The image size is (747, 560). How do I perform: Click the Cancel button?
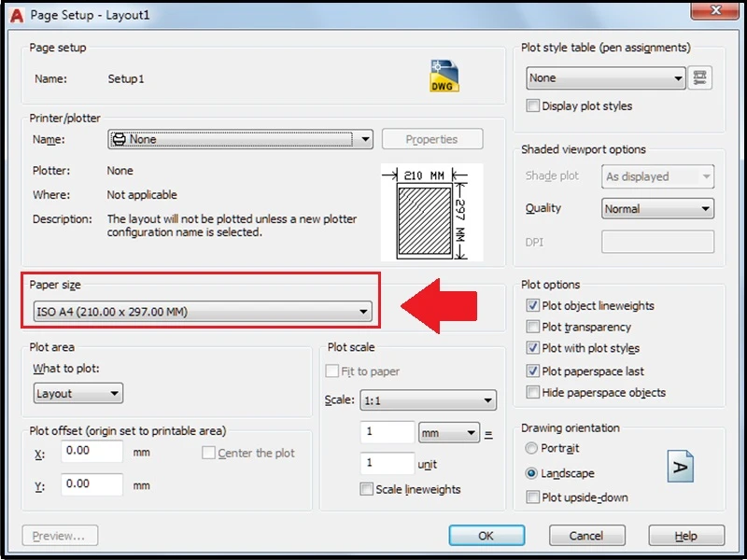click(x=586, y=536)
